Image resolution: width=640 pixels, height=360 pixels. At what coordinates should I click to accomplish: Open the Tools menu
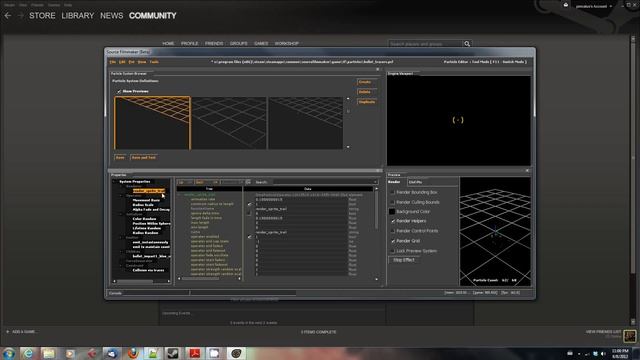pos(154,62)
